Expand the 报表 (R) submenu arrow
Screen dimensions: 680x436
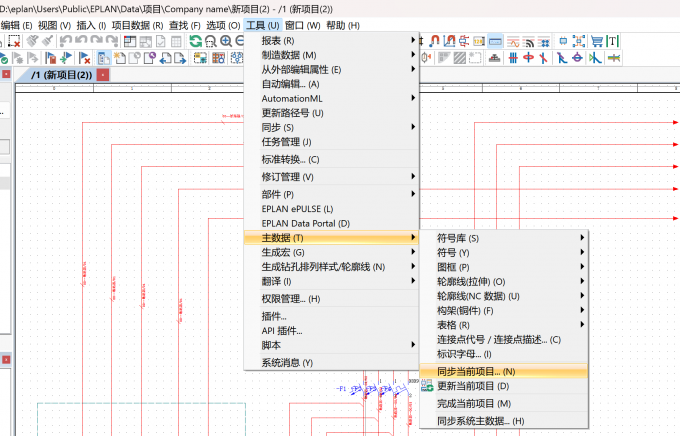click(413, 40)
